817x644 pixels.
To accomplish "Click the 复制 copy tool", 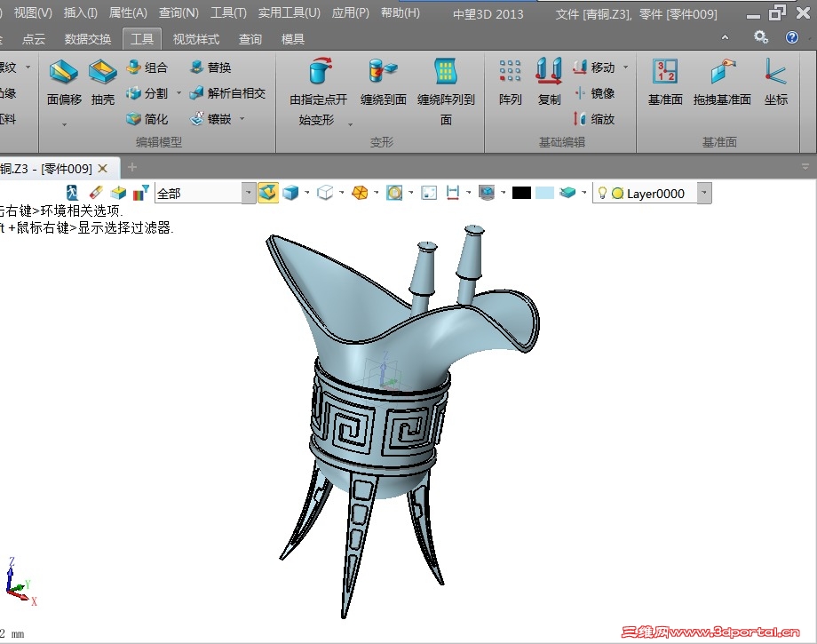I will click(549, 82).
